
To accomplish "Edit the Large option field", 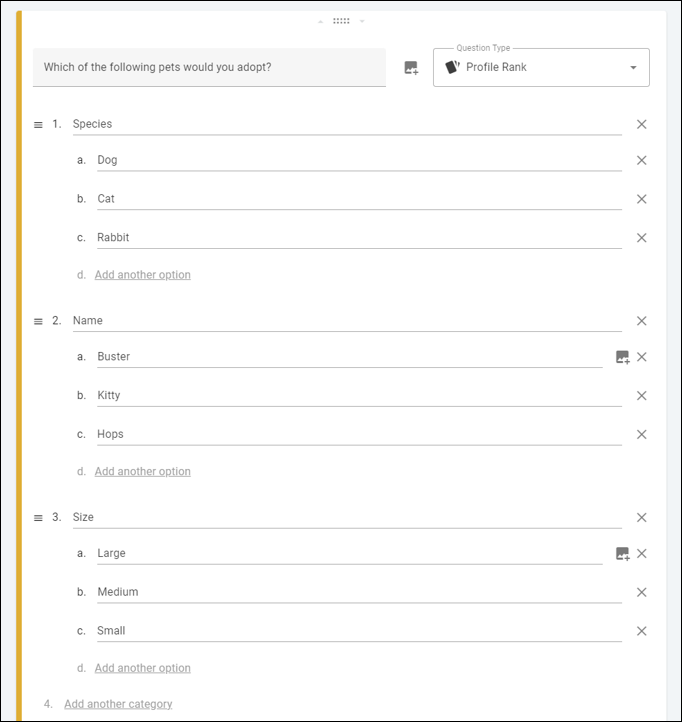I will point(350,553).
